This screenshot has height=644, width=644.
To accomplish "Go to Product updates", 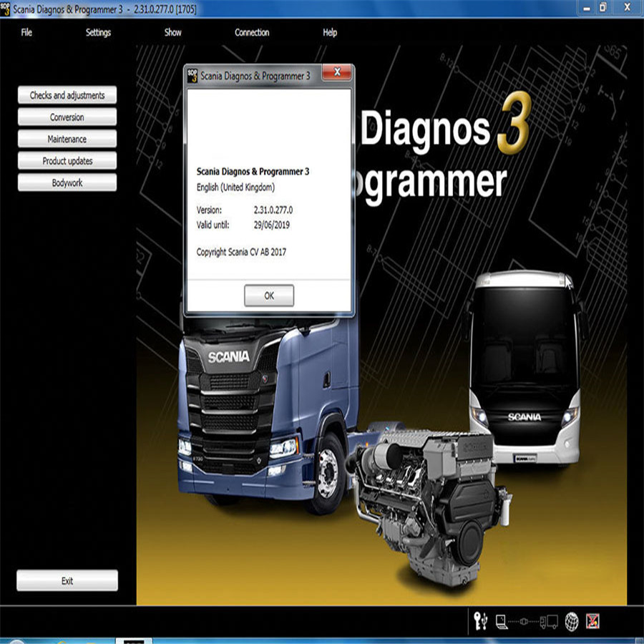I will (67, 161).
